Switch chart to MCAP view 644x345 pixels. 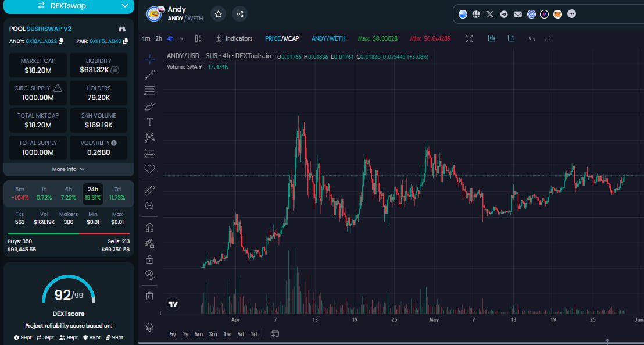coord(291,38)
